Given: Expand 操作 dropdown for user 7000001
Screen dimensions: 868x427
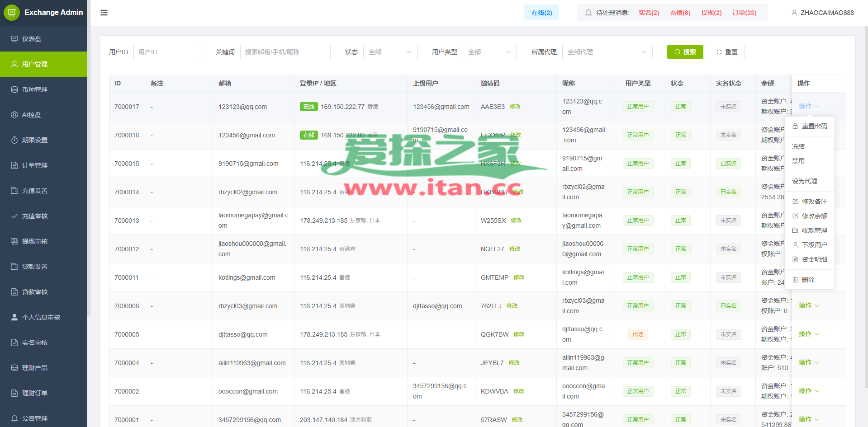Looking at the screenshot, I should point(809,419).
